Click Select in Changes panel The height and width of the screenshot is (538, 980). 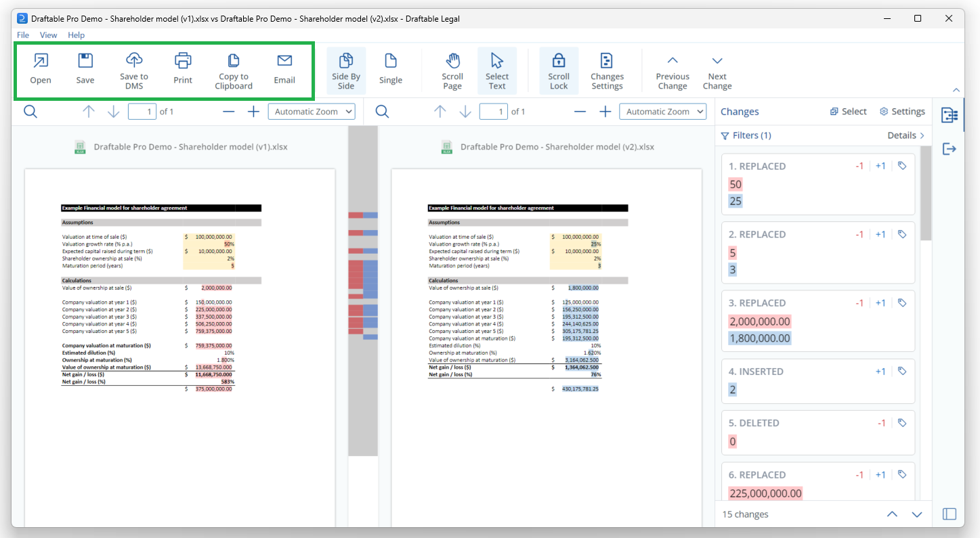[848, 112]
